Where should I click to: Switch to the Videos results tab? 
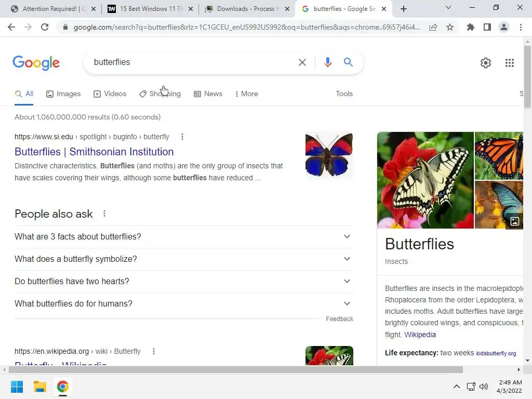coord(110,94)
